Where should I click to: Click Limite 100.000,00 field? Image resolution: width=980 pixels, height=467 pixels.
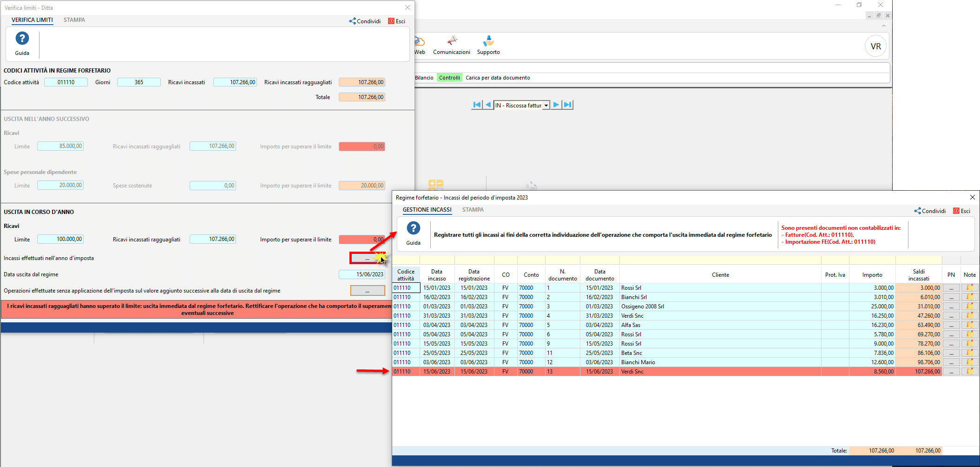pos(60,239)
